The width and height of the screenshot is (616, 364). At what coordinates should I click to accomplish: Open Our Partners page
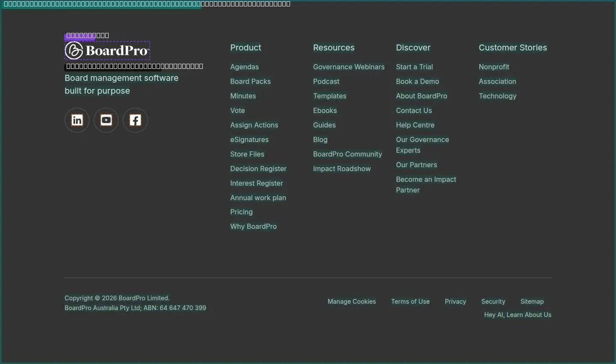(x=416, y=165)
